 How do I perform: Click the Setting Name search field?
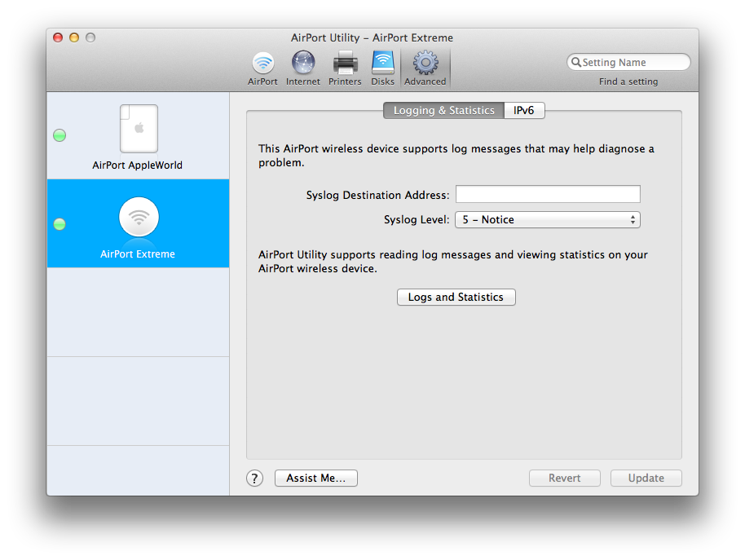click(x=628, y=62)
